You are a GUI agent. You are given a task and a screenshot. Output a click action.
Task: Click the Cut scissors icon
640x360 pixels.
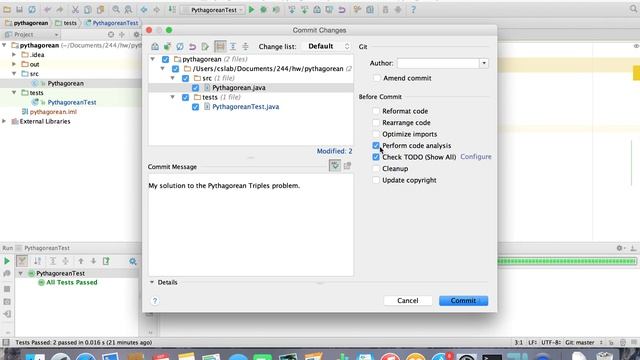(75, 9)
